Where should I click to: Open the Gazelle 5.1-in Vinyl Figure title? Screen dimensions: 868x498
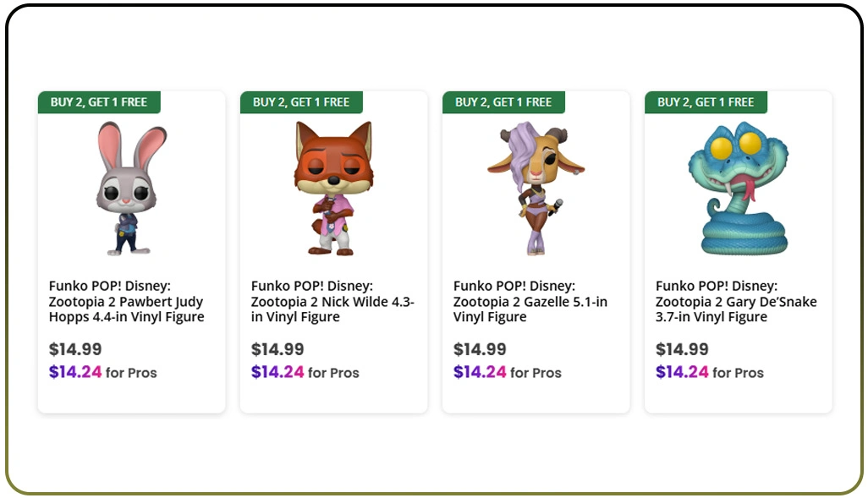530,302
